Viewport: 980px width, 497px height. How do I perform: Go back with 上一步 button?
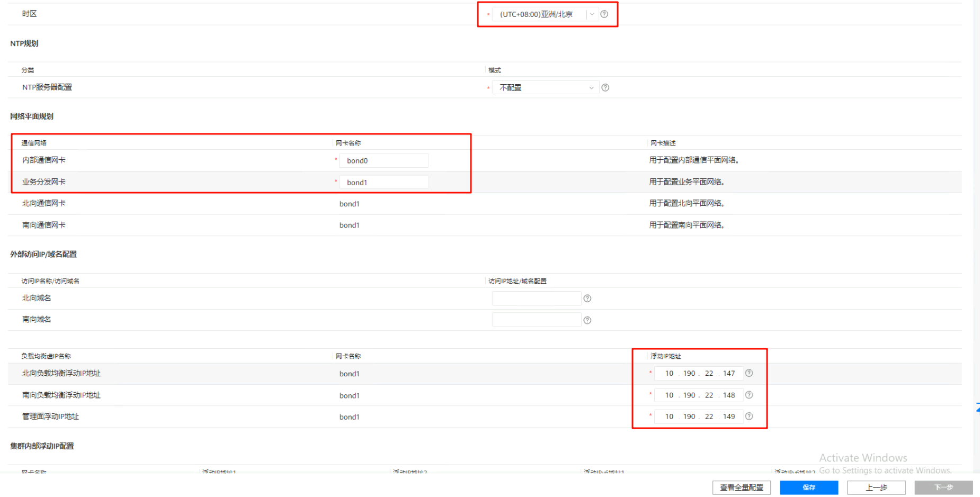(876, 487)
